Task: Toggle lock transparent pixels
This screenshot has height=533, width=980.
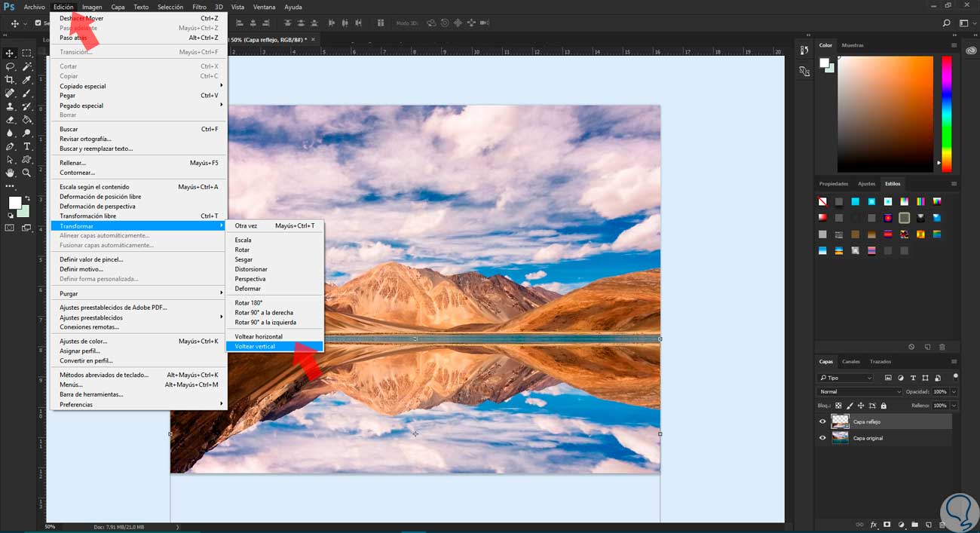Action: [838, 406]
